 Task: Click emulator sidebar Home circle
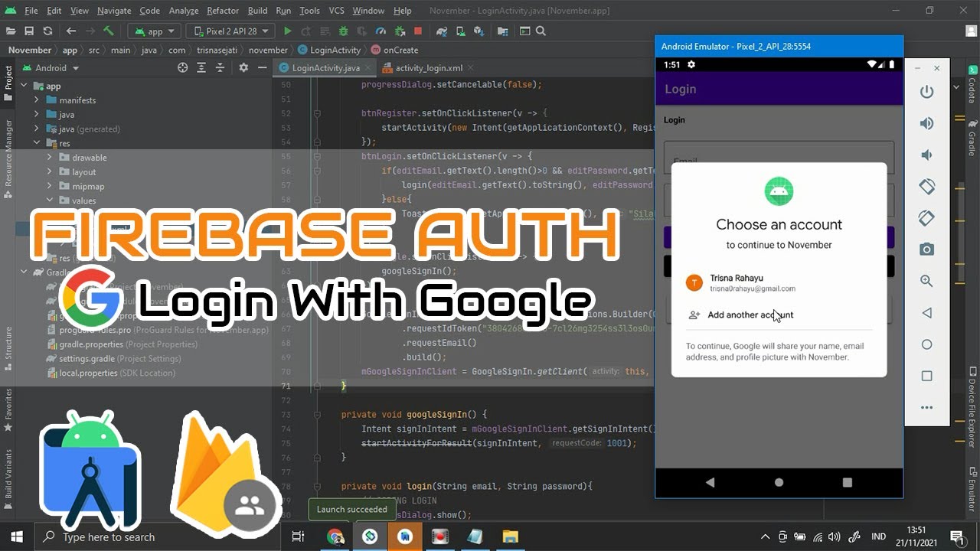tap(926, 344)
